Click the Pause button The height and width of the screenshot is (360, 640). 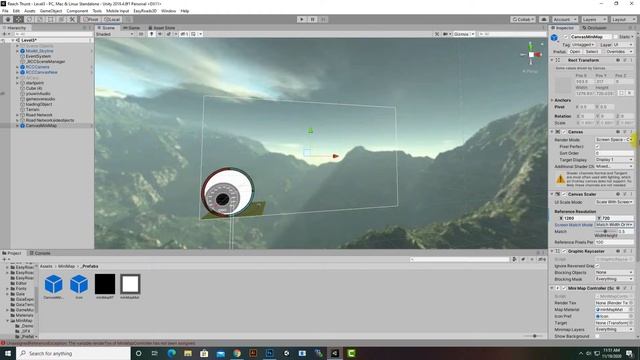pyautogui.click(x=313, y=19)
